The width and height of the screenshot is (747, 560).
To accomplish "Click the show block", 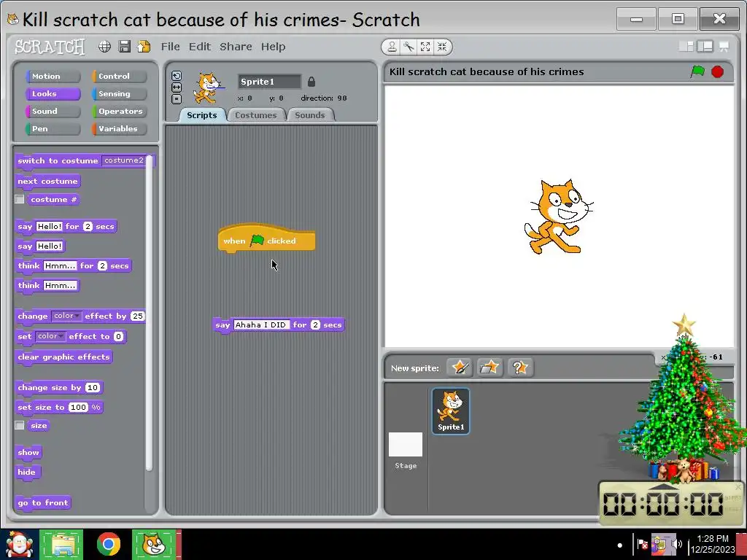I will (x=28, y=452).
